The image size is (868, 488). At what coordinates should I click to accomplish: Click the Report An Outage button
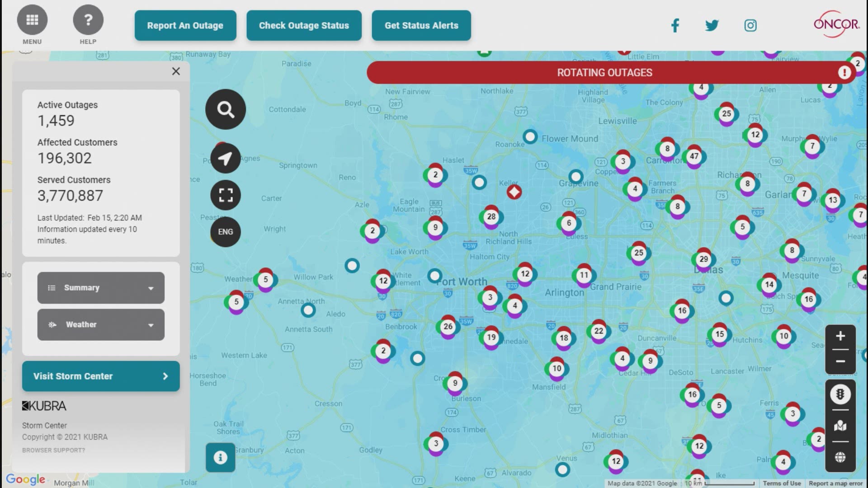[185, 25]
